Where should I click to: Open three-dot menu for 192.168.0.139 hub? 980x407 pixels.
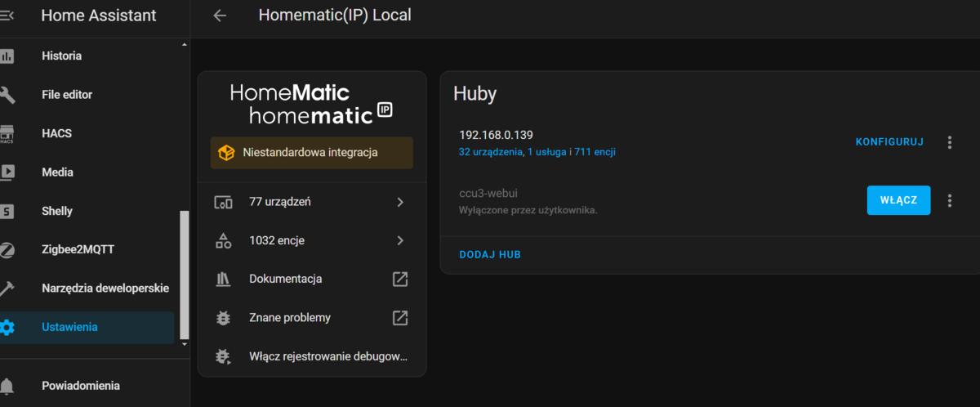click(949, 142)
